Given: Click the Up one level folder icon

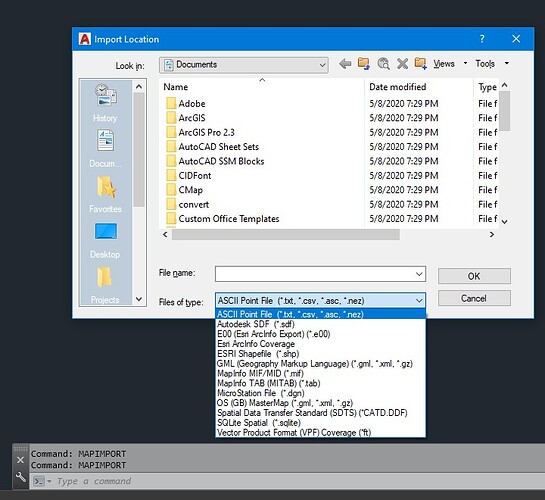Looking at the screenshot, I should click(x=364, y=64).
